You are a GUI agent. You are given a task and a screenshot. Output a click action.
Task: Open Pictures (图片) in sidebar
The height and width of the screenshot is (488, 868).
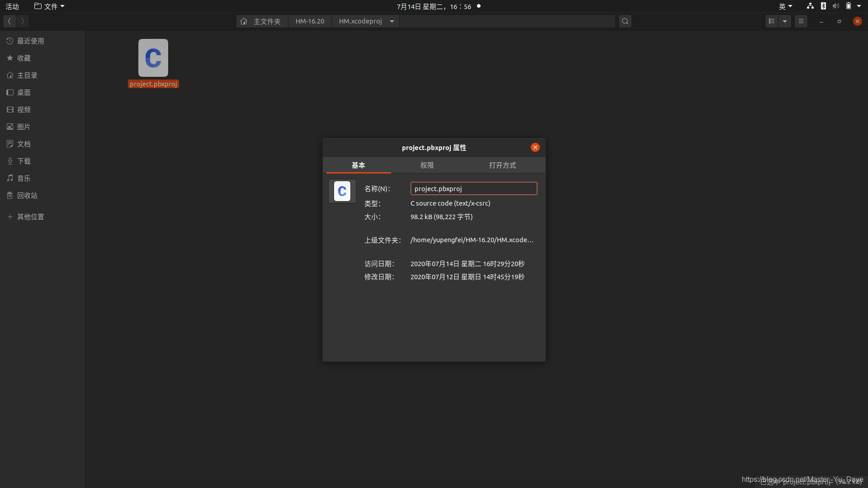coord(42,127)
